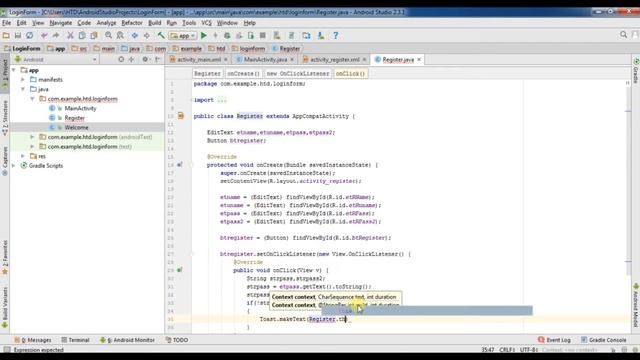Toggle the Favorites side panel
Viewport: 640px width, 360px height.
(x=5, y=257)
